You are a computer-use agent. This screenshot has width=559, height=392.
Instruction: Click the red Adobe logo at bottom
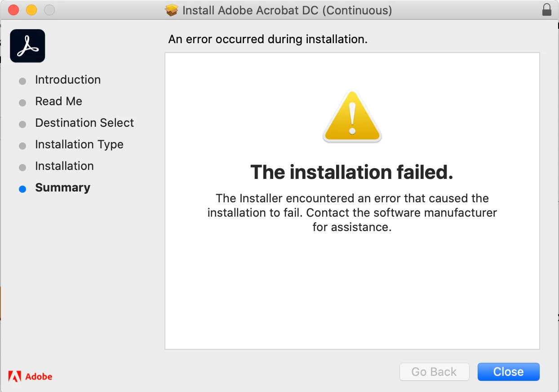(x=30, y=376)
